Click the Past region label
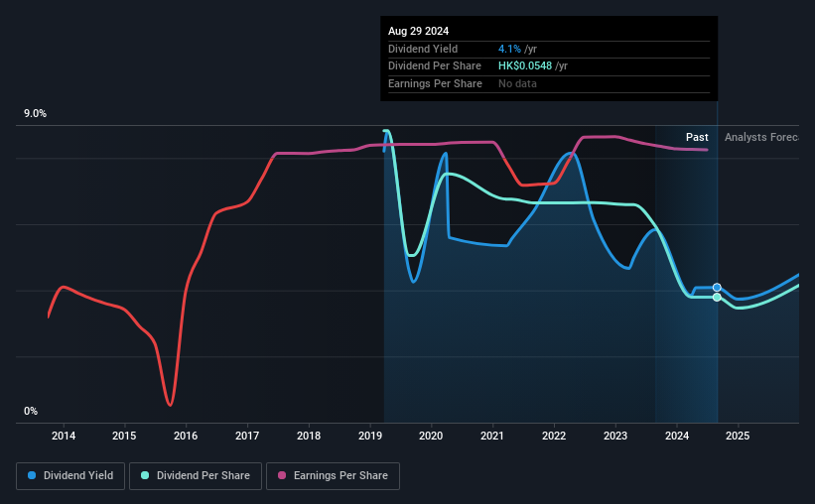Image resolution: width=815 pixels, height=504 pixels. point(697,137)
